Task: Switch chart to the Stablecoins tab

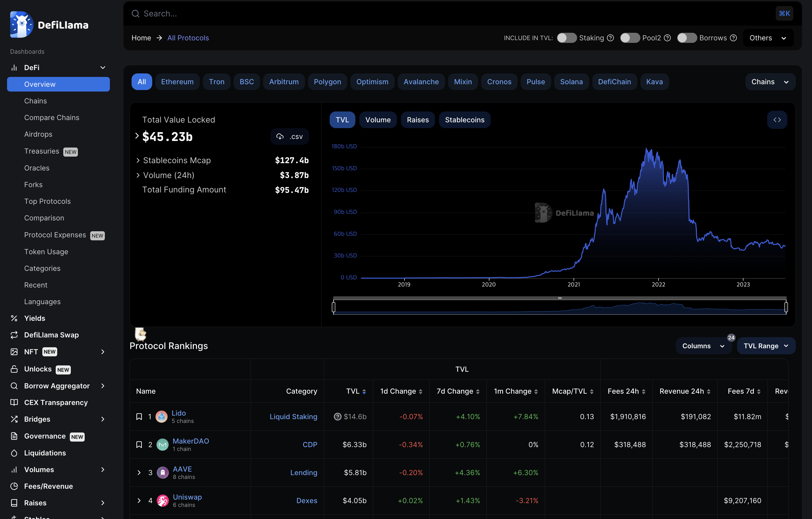Action: 464,120
